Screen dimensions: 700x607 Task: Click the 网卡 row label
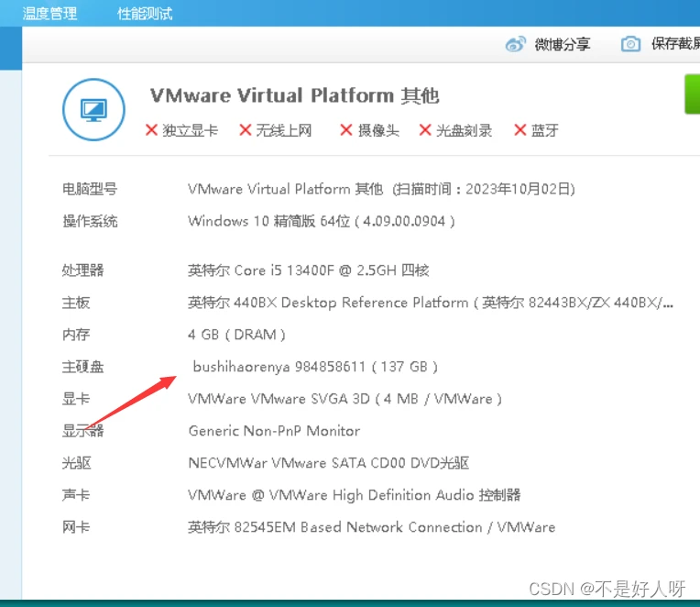pyautogui.click(x=76, y=527)
